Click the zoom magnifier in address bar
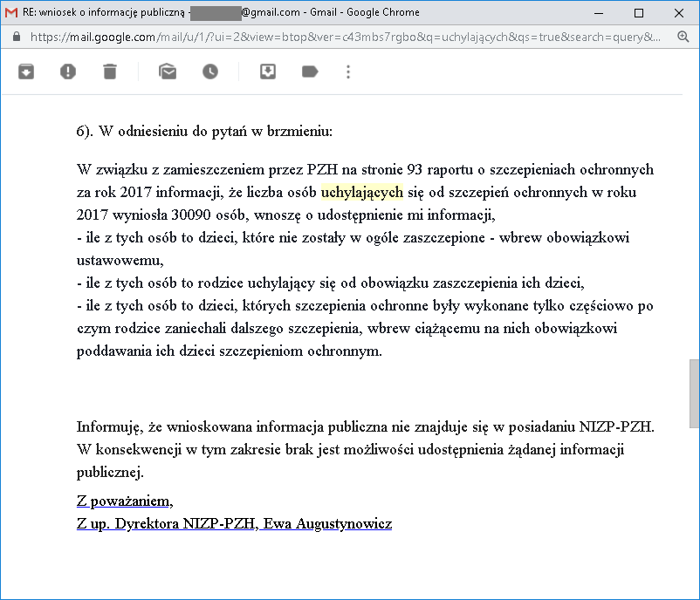The height and width of the screenshot is (600, 700). click(683, 37)
